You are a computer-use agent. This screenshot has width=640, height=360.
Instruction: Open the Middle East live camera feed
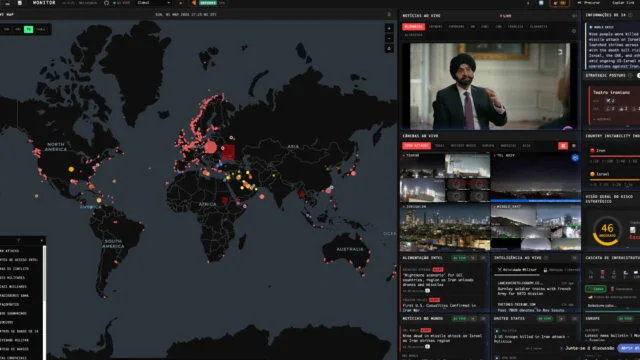point(536,227)
